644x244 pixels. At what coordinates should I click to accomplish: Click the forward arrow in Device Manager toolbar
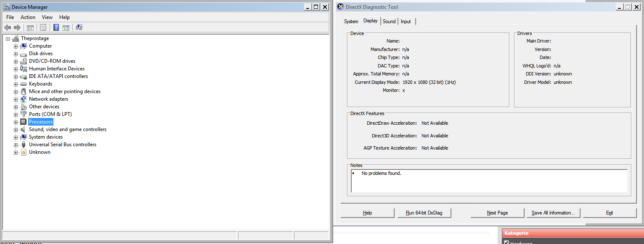pyautogui.click(x=17, y=27)
